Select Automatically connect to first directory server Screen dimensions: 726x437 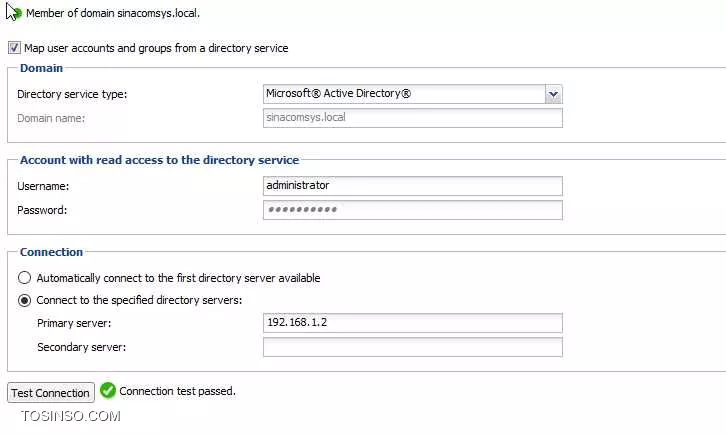tap(24, 278)
